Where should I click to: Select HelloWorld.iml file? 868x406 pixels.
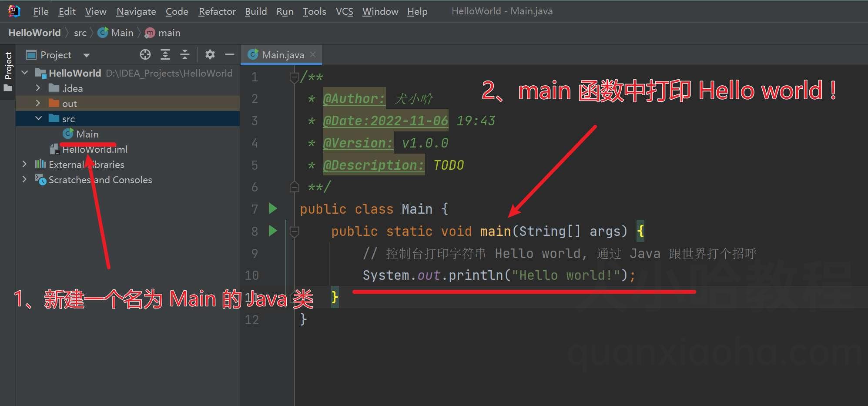coord(127,149)
